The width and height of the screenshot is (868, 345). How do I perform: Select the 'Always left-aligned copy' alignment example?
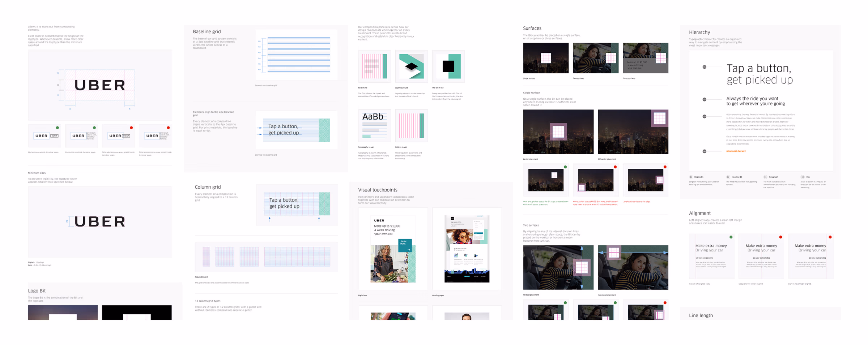[x=711, y=256]
